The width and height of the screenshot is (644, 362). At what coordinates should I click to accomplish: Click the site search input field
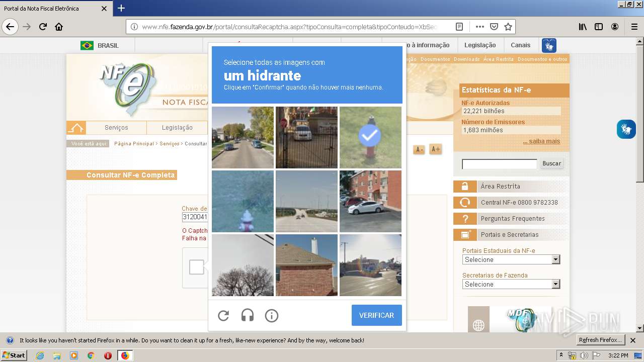(500, 164)
